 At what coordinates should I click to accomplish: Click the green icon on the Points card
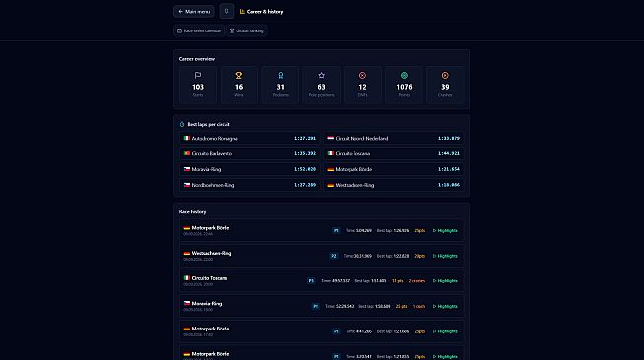click(404, 76)
